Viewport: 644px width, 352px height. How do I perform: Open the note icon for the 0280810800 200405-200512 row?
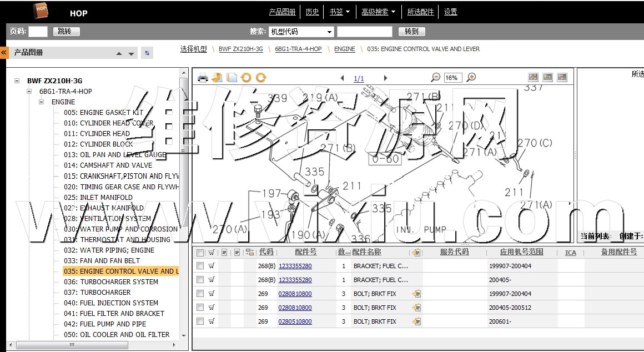416,308
